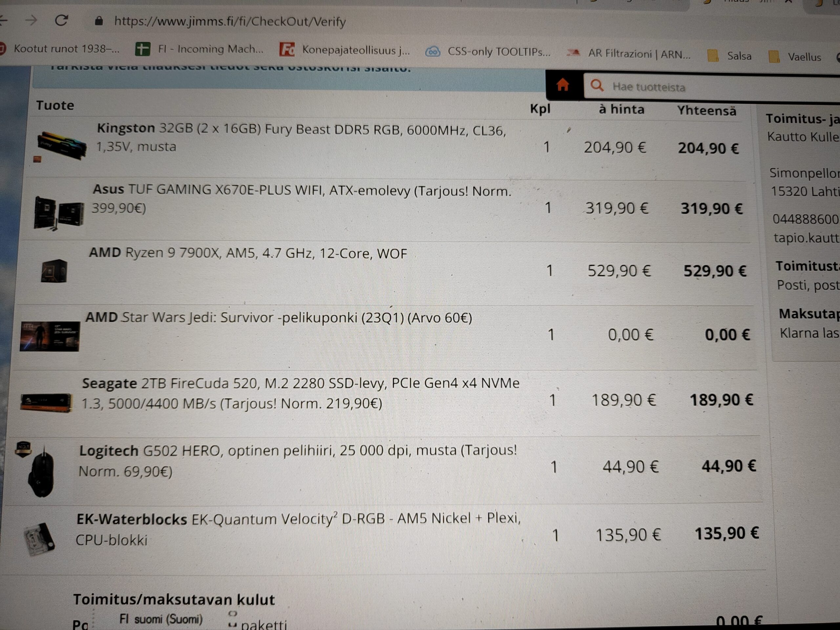
Task: Click the jimms.fi CheckOut/Verify address bar
Action: click(230, 21)
